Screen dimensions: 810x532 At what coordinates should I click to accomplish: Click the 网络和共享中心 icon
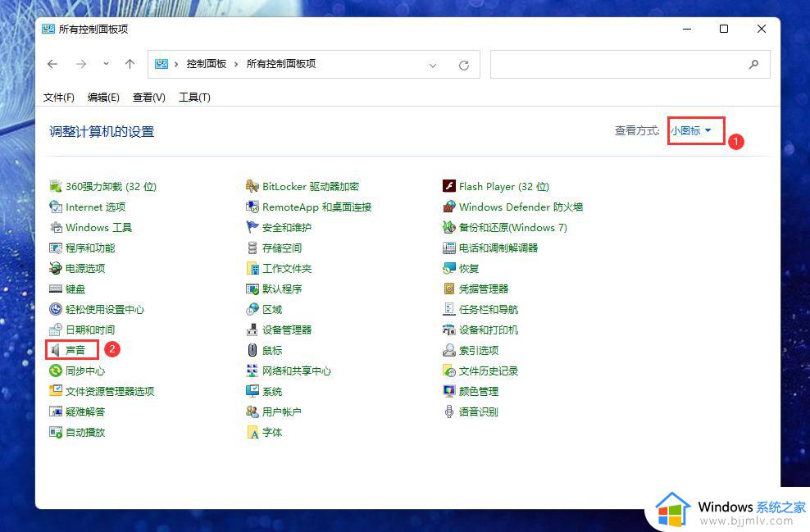click(252, 371)
